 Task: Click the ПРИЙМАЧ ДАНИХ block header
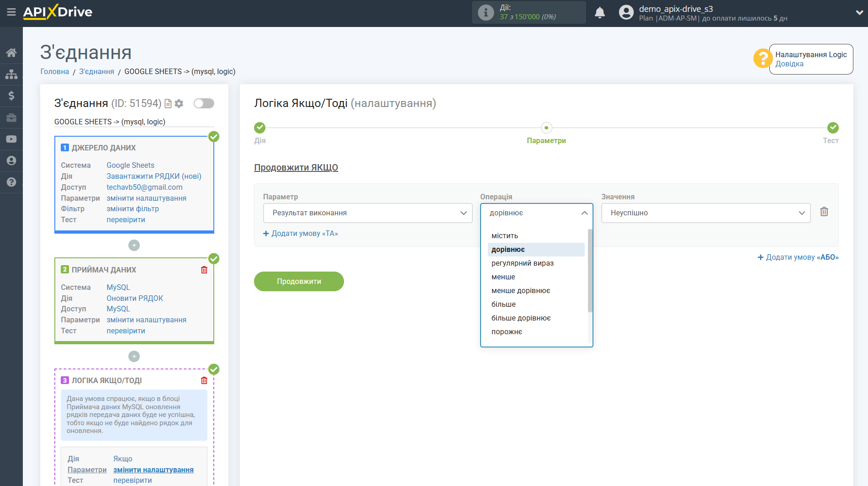104,270
